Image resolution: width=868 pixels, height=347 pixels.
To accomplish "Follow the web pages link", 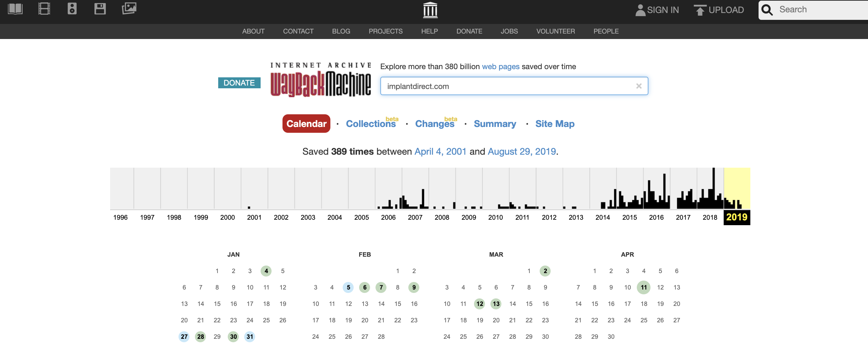I will (x=500, y=66).
